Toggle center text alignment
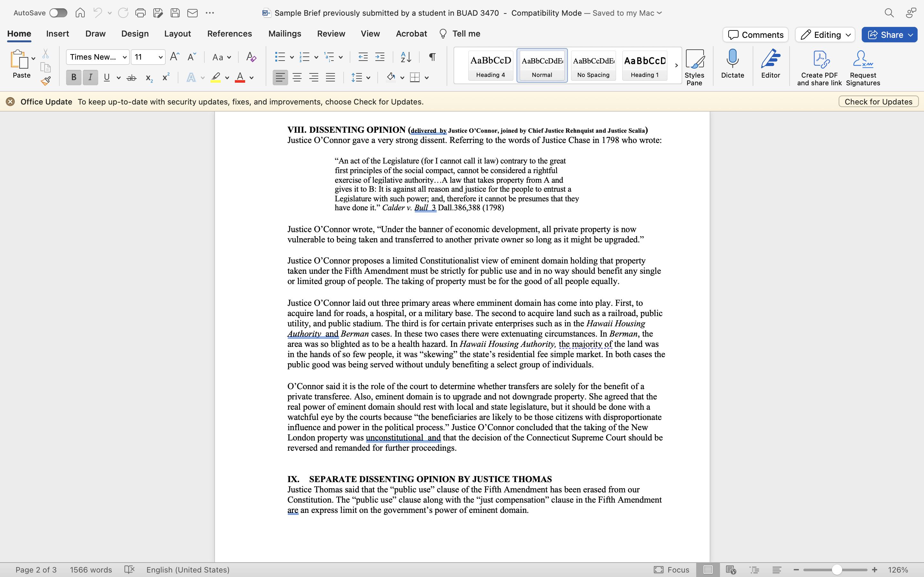The image size is (924, 577). (x=297, y=78)
